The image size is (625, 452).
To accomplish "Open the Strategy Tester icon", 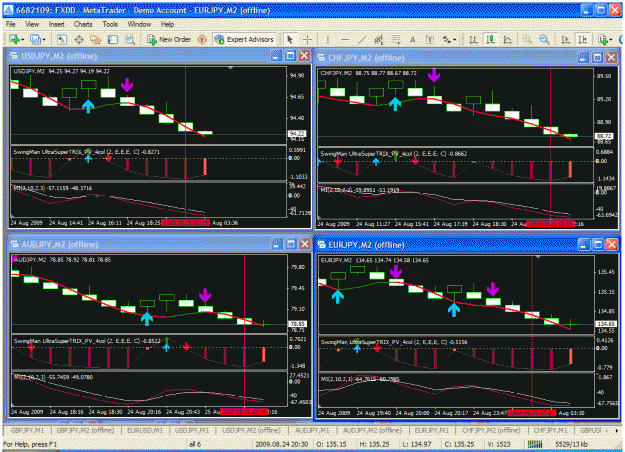I will tap(130, 39).
